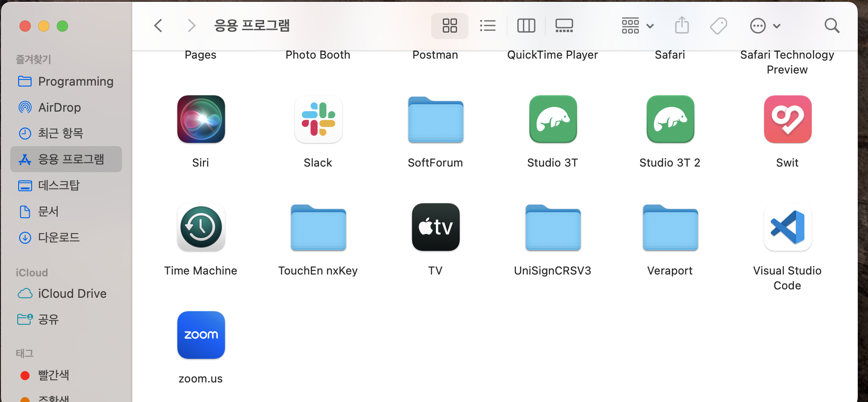Click the green full-screen window button
This screenshot has height=402, width=868.
(x=62, y=26)
